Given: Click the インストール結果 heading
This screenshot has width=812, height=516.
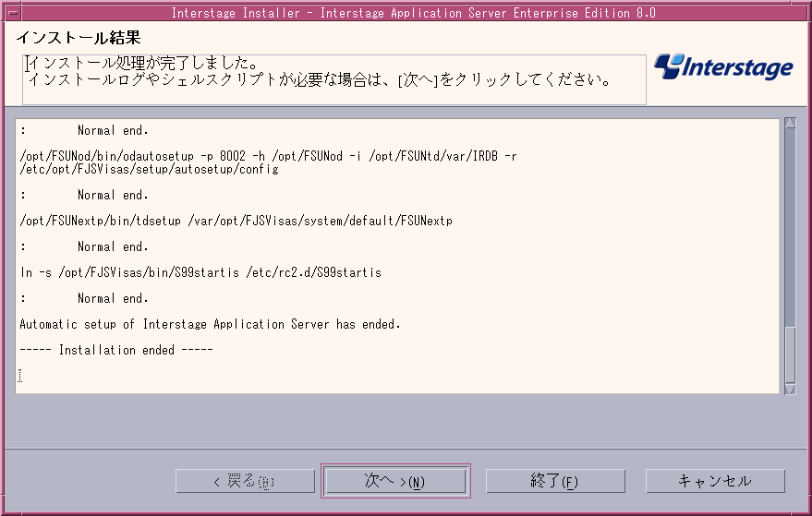Looking at the screenshot, I should tap(79, 37).
